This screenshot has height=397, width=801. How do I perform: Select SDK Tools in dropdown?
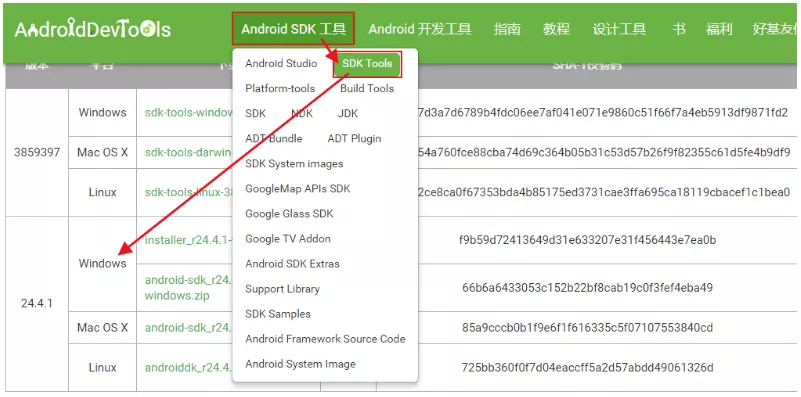point(367,64)
